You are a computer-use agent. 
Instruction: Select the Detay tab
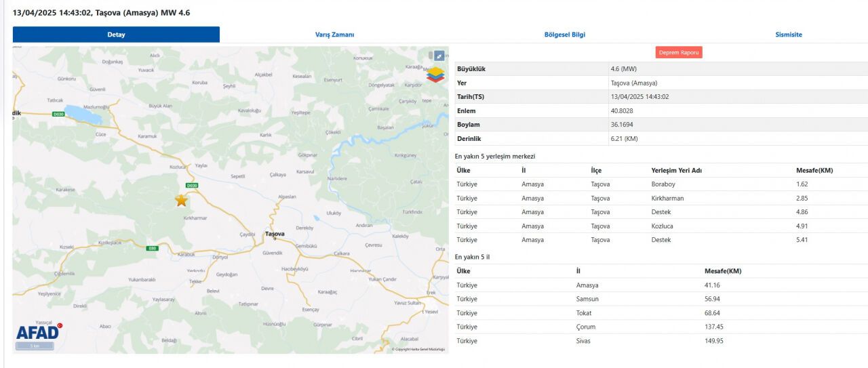[x=116, y=35]
